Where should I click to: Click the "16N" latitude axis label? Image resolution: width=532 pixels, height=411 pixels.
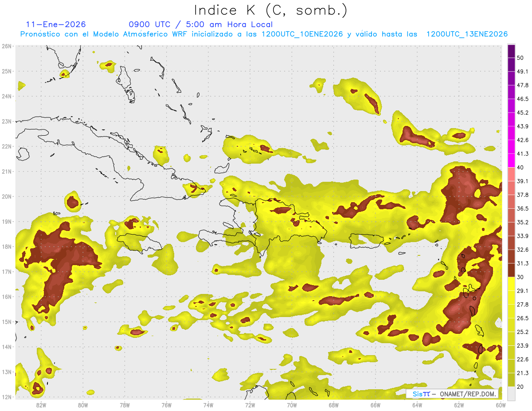7,297
